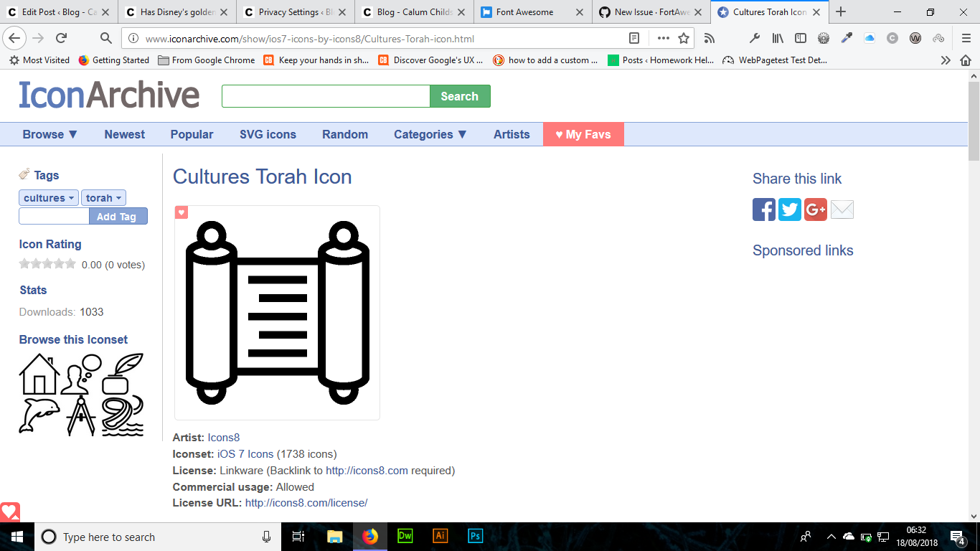Open the Browse dropdown menu

pyautogui.click(x=50, y=134)
